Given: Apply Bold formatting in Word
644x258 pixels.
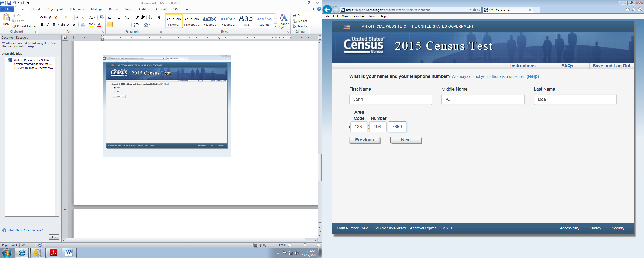Looking at the screenshot, I should [x=42, y=25].
